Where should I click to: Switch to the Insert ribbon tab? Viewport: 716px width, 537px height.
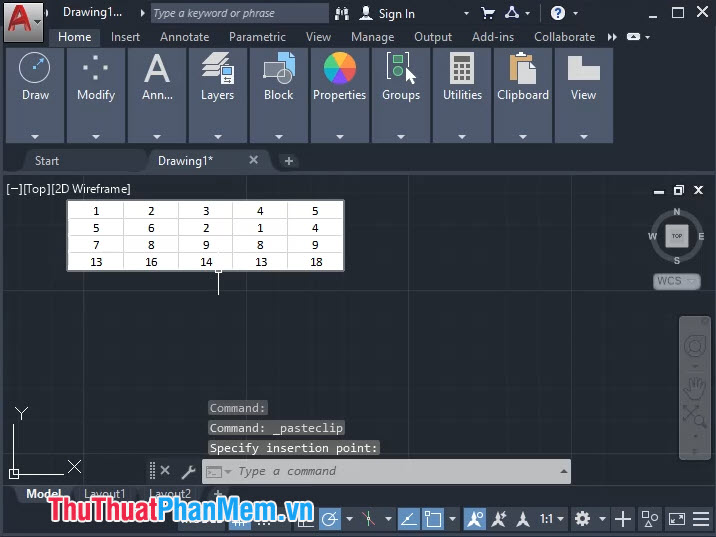pos(125,37)
